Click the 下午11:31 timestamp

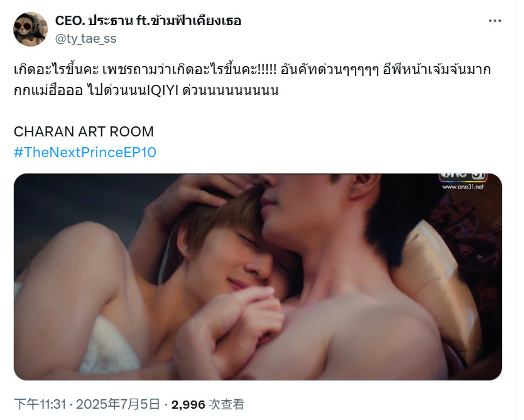tap(40, 404)
